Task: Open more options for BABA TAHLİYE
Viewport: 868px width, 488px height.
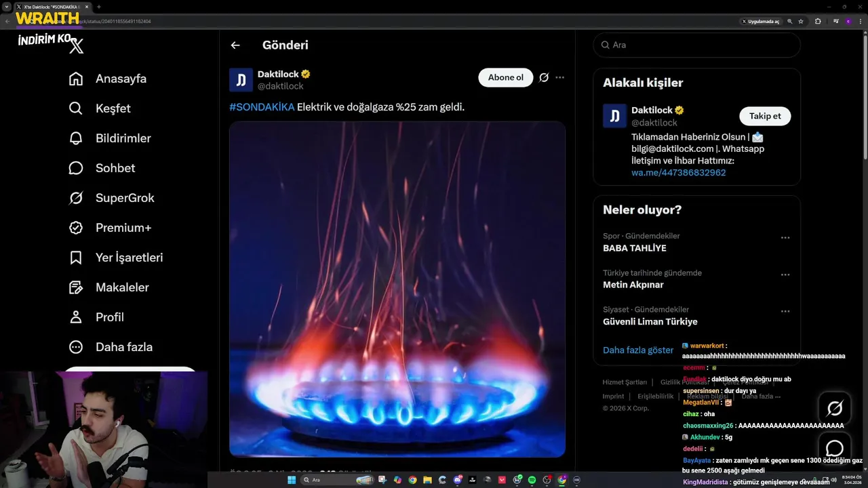Action: click(x=785, y=238)
